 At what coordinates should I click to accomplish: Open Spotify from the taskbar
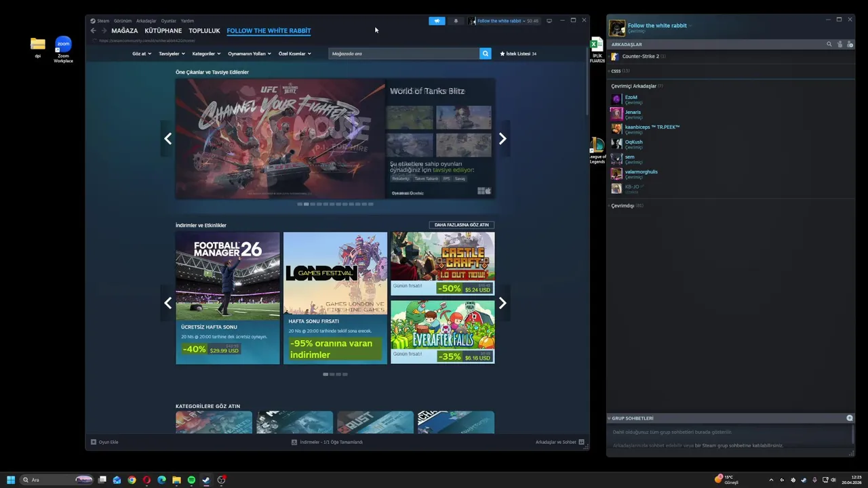191,480
